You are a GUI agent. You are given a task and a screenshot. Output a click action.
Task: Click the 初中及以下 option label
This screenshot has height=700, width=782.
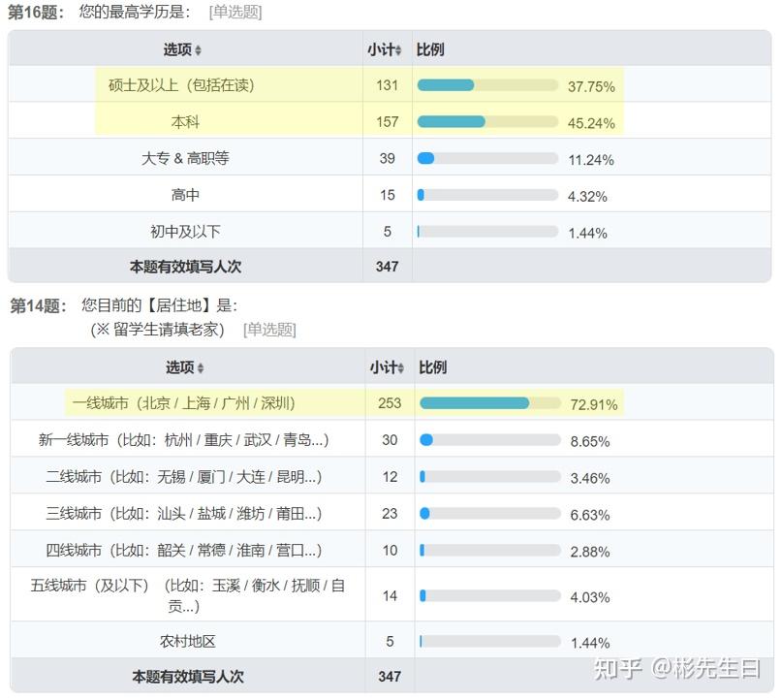click(185, 232)
